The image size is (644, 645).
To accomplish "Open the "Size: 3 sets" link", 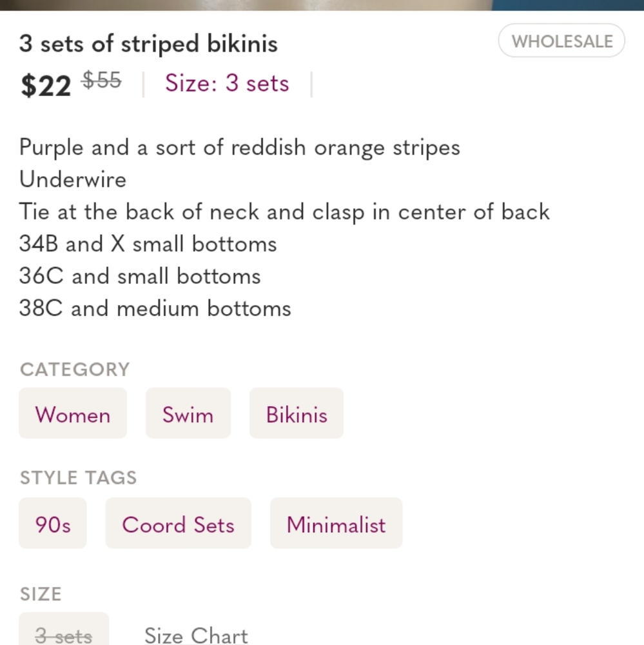I will coord(227,83).
